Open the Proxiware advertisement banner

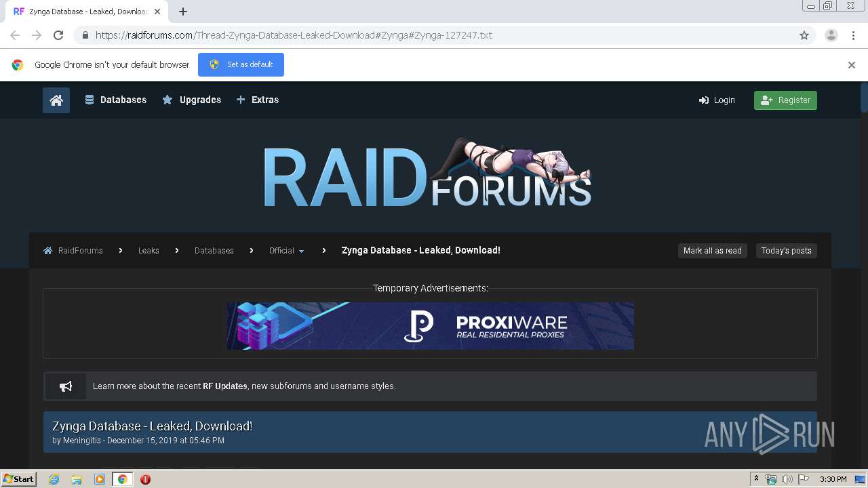tap(431, 326)
